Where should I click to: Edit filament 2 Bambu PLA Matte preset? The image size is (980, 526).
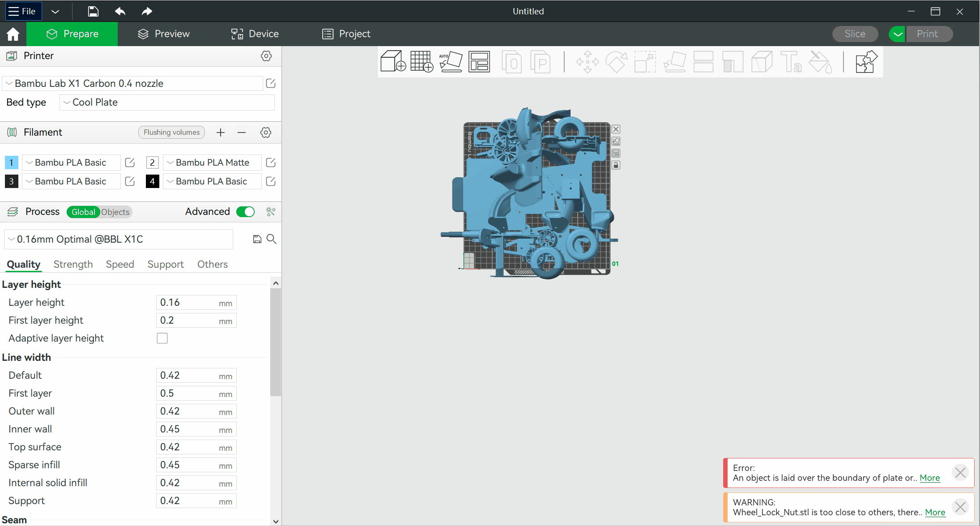coord(271,163)
